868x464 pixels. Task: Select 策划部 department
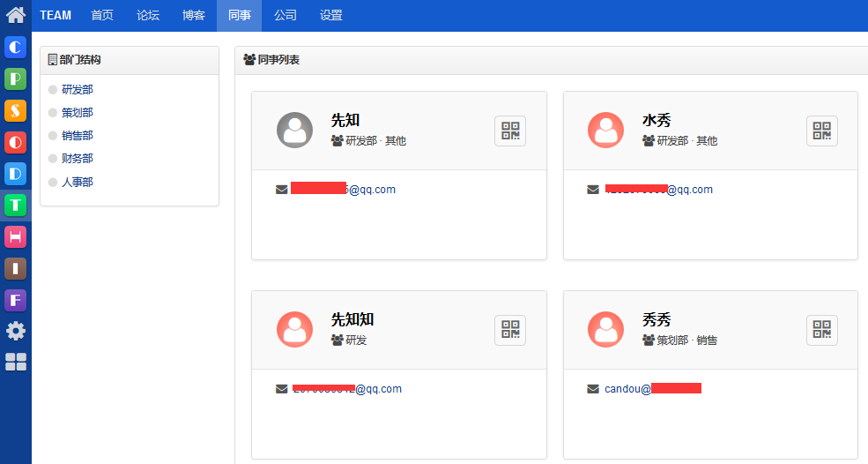(78, 112)
